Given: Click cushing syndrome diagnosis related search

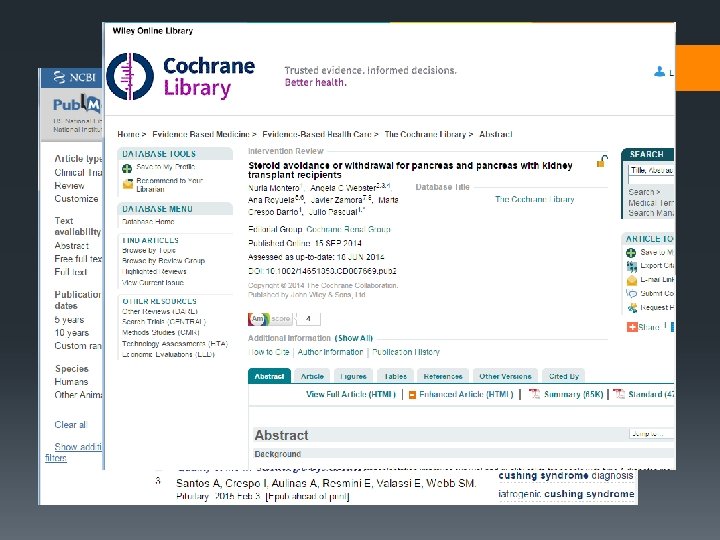Looking at the screenshot, I should tap(566, 476).
